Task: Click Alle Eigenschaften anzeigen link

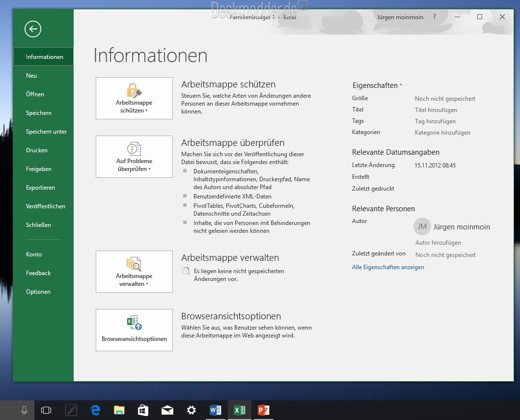Action: [388, 267]
